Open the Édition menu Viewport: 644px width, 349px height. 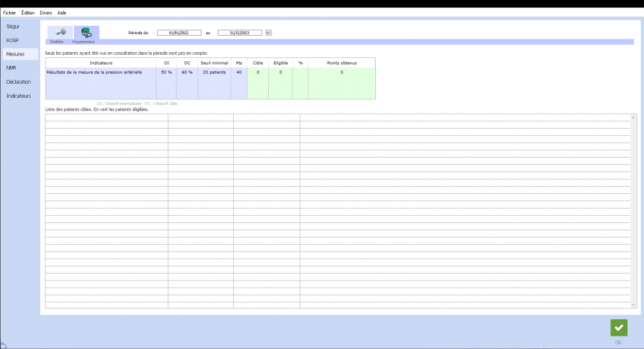pyautogui.click(x=28, y=13)
